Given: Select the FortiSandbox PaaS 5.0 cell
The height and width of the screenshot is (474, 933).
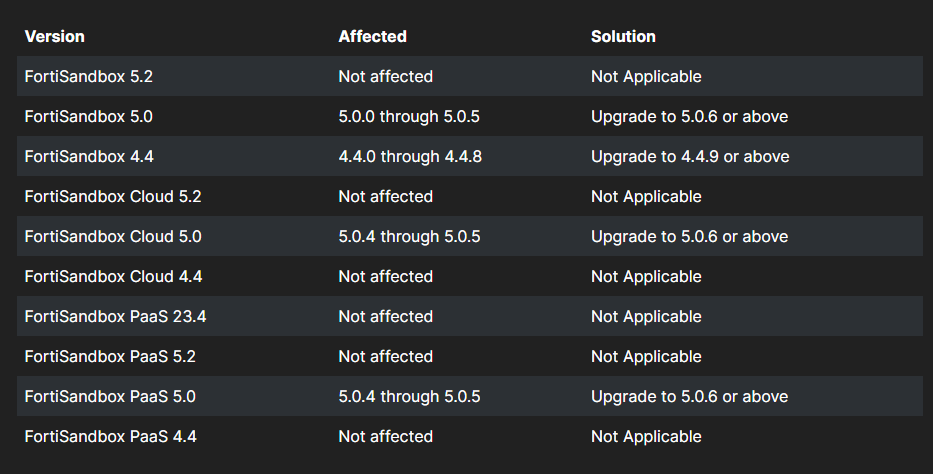Looking at the screenshot, I should [x=110, y=396].
